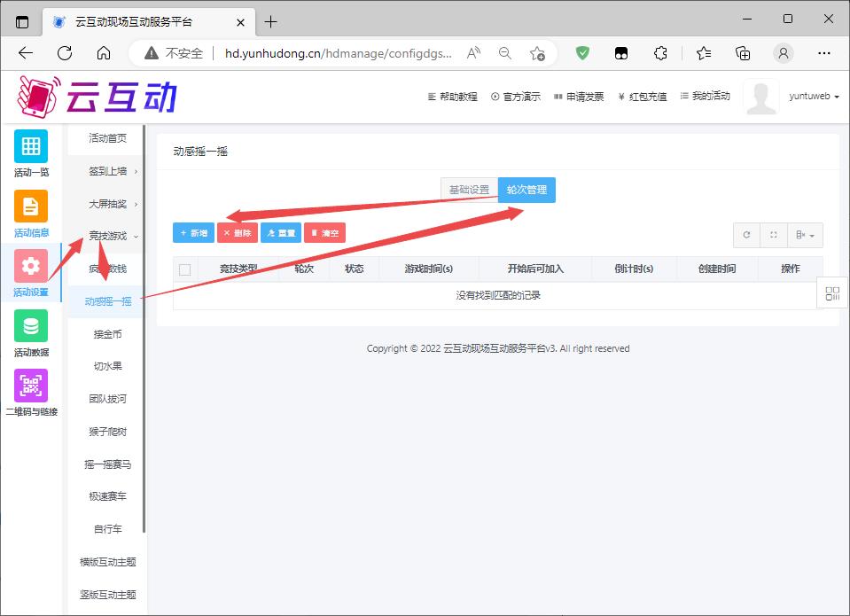
Task: Click the table refresh icon button
Action: pos(746,235)
